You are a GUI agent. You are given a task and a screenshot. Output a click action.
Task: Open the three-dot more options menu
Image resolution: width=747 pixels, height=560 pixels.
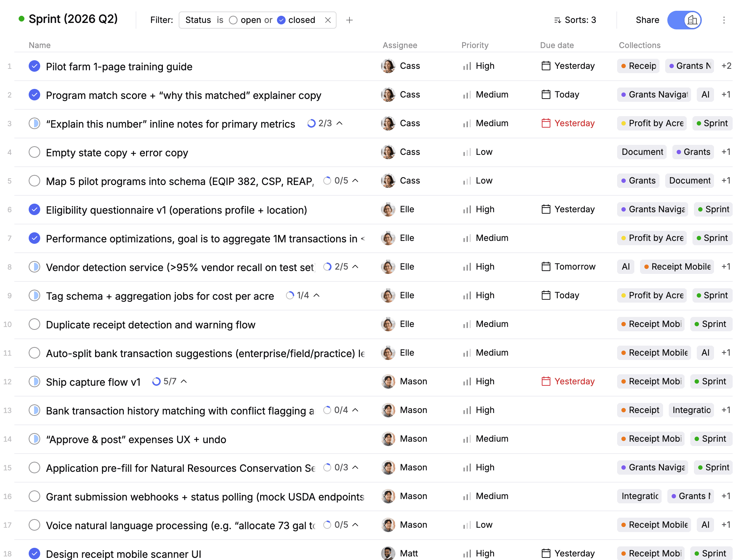(x=724, y=20)
